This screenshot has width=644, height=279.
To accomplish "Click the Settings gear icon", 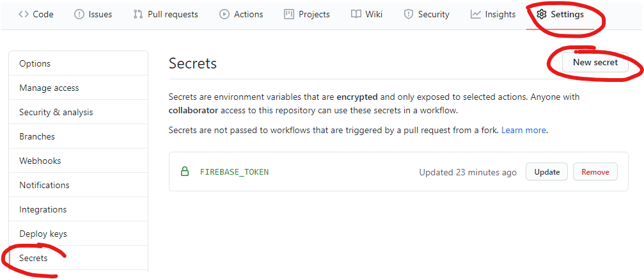I will (542, 14).
